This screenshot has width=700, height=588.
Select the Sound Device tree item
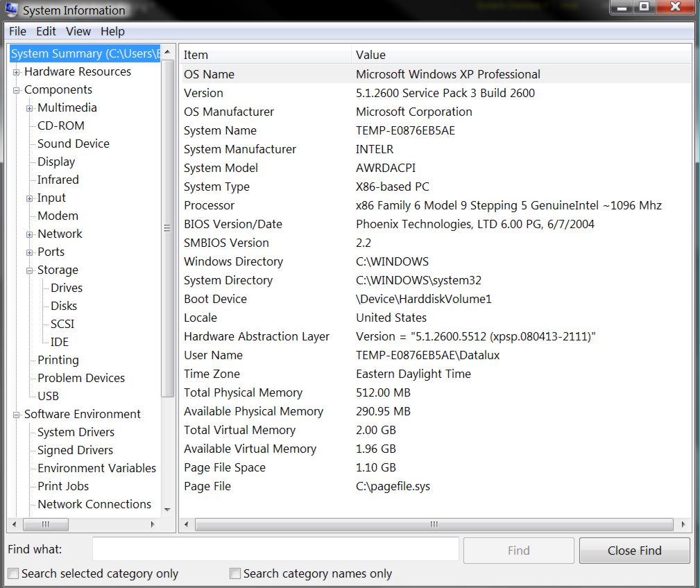(74, 144)
